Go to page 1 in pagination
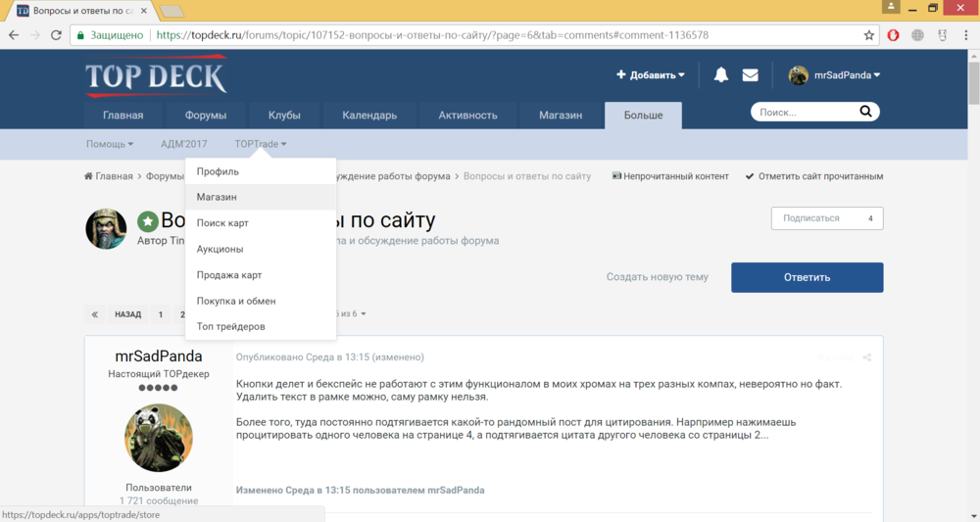This screenshot has height=522, width=980. coord(161,314)
